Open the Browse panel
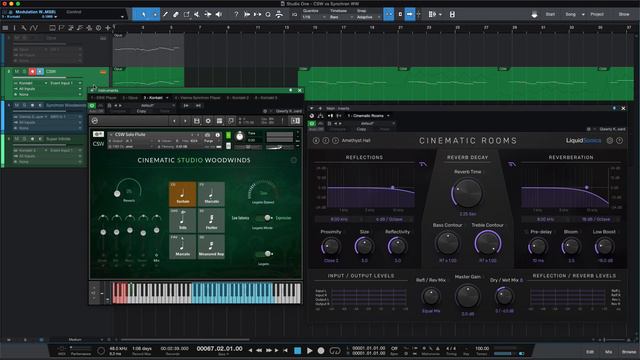 pos(629,351)
